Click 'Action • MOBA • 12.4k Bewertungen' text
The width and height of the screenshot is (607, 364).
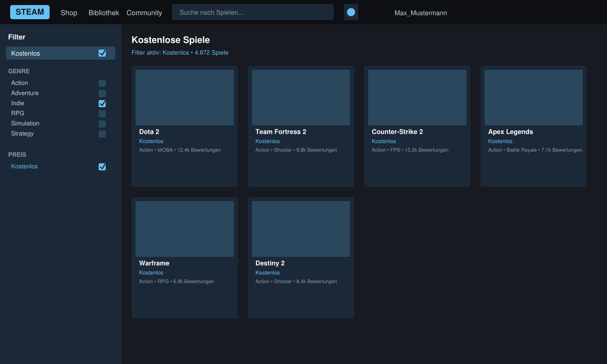pos(180,150)
